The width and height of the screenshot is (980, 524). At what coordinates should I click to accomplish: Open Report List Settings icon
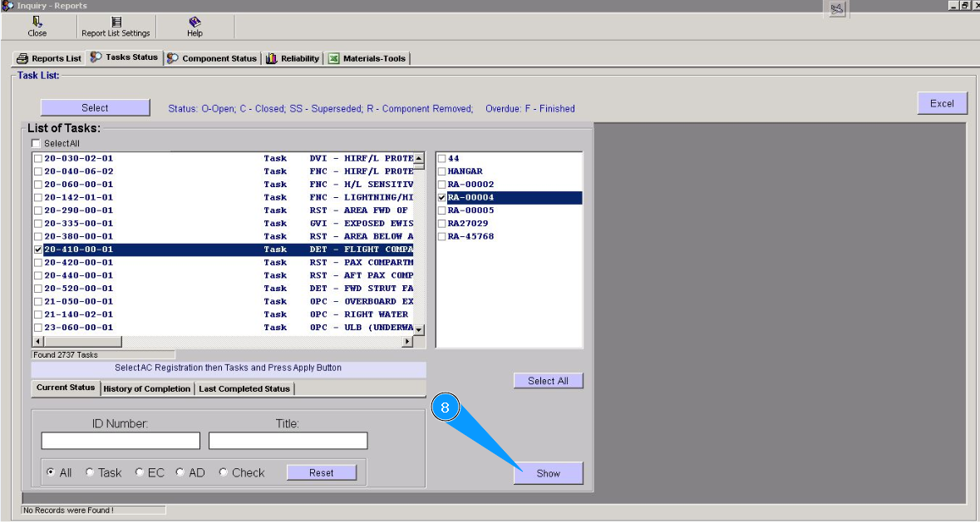tap(116, 22)
